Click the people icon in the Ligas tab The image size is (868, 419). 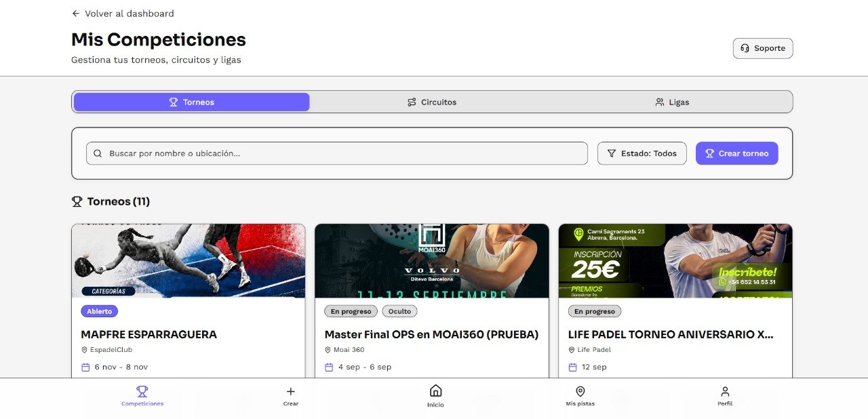659,102
